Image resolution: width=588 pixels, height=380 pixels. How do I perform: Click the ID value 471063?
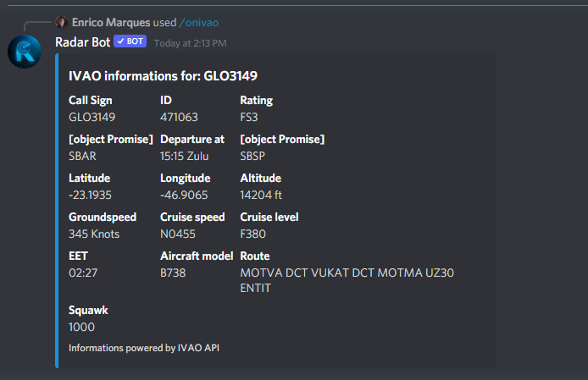click(x=179, y=118)
